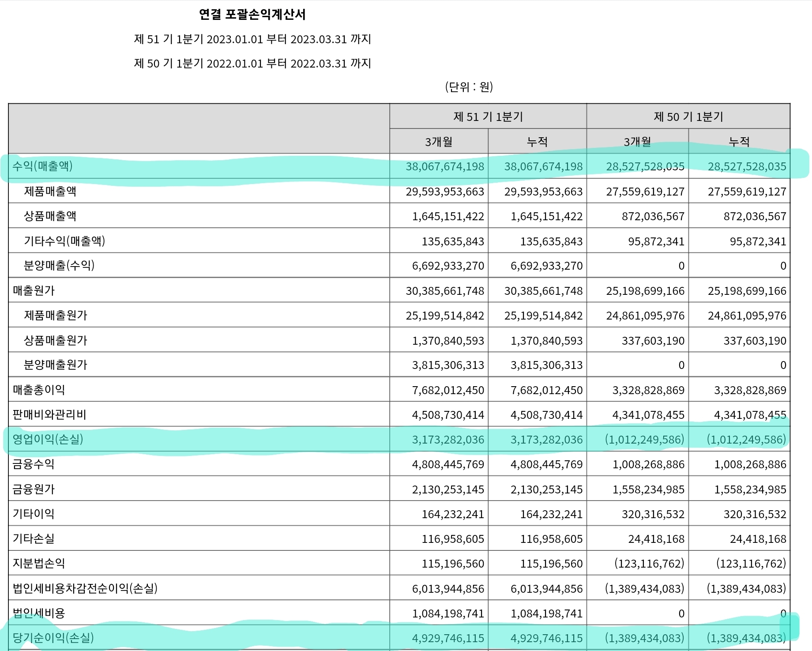Click the 지분법손익 row label
Image resolution: width=812 pixels, height=651 pixels.
(39, 563)
